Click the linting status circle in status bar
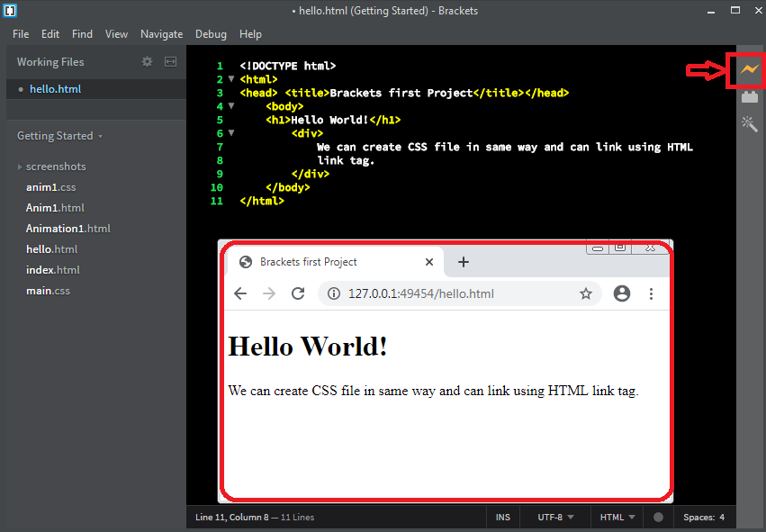The width and height of the screenshot is (766, 532). coord(659,517)
